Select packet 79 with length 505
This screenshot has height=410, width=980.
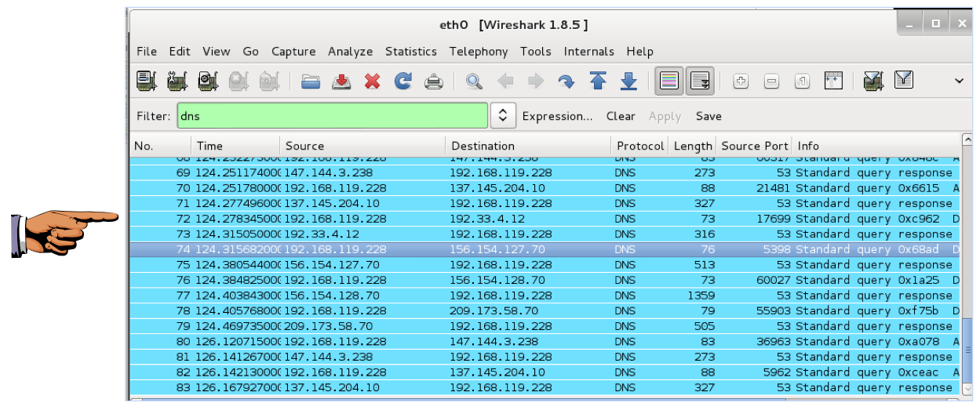point(545,326)
